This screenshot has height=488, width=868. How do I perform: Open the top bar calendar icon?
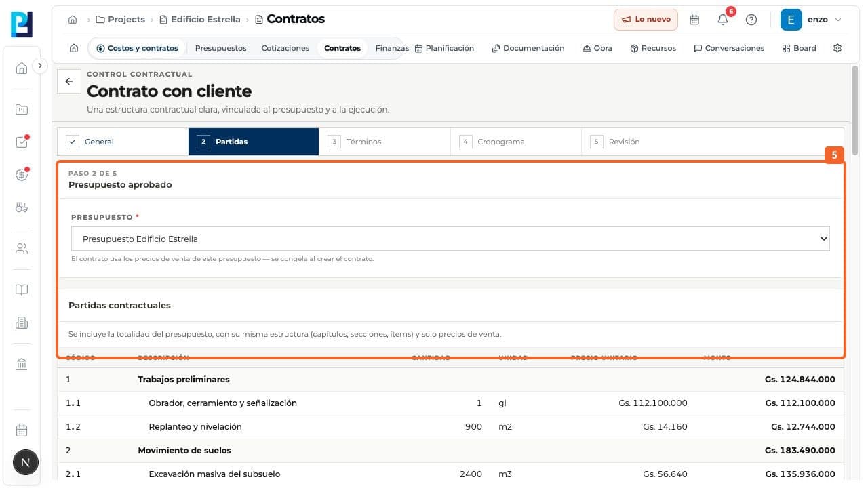(x=694, y=20)
